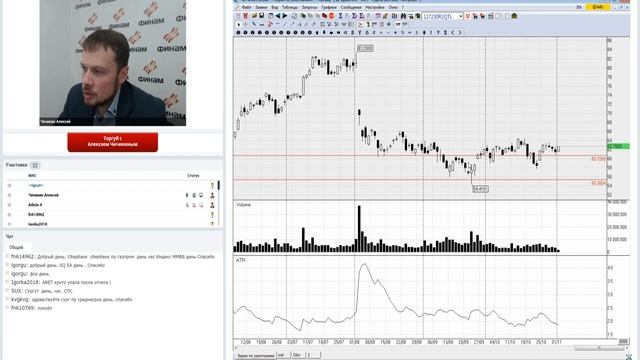The height and width of the screenshot is (360, 640).
Task: Click the chart horizontal scrollbar thumb
Action: (x=599, y=348)
